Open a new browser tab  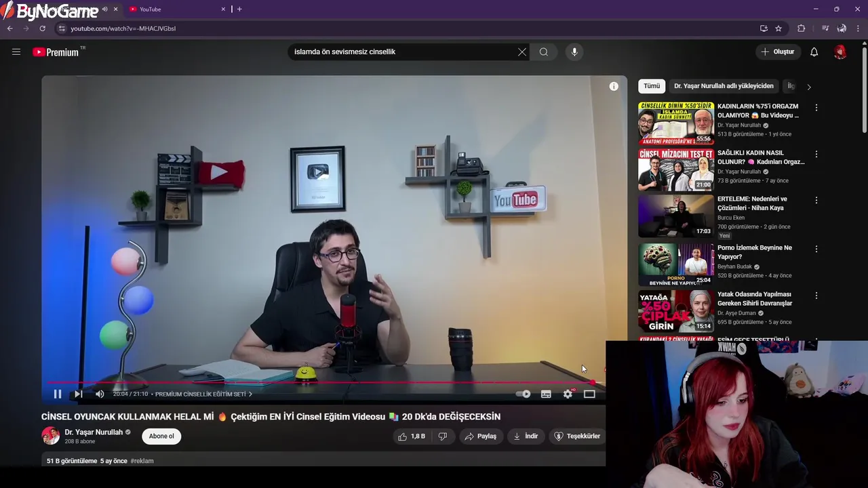(x=239, y=9)
